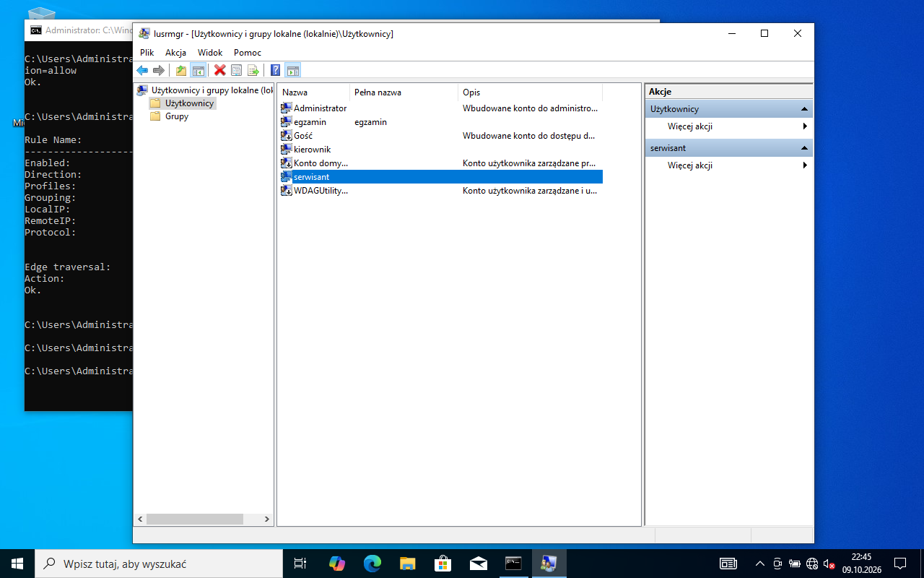Image resolution: width=924 pixels, height=578 pixels.
Task: Click the grey Forward arrow in toolbar
Action: 159,70
